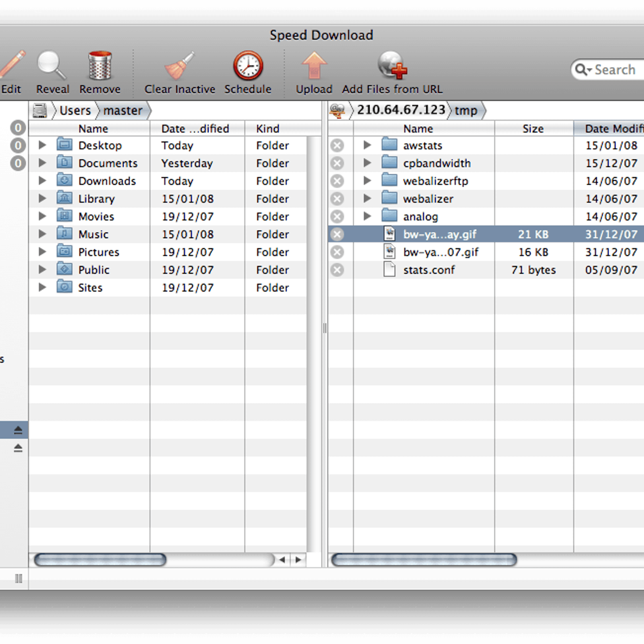This screenshot has width=644, height=644.
Task: Click the Remove trash can icon
Action: coord(100,65)
